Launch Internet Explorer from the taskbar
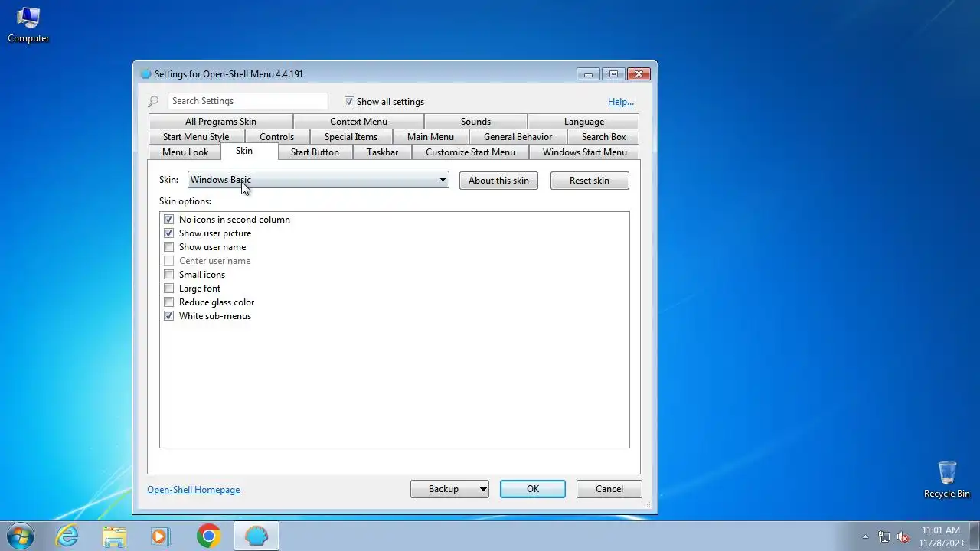 [67, 536]
